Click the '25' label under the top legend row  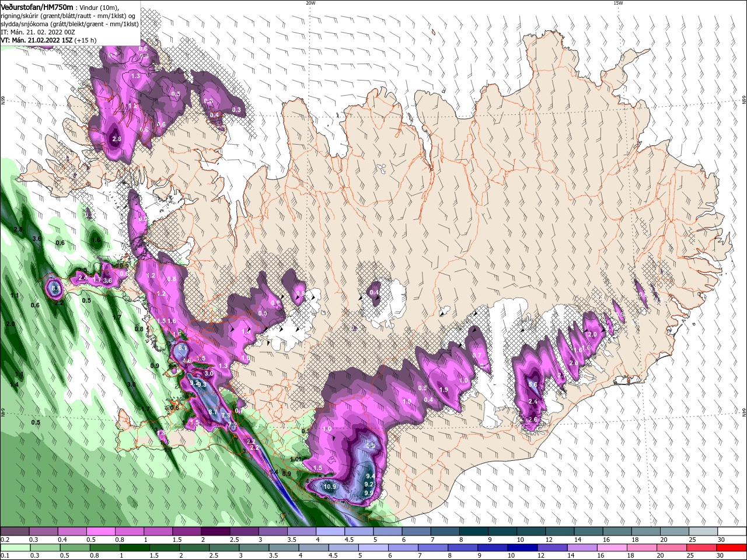coord(692,540)
